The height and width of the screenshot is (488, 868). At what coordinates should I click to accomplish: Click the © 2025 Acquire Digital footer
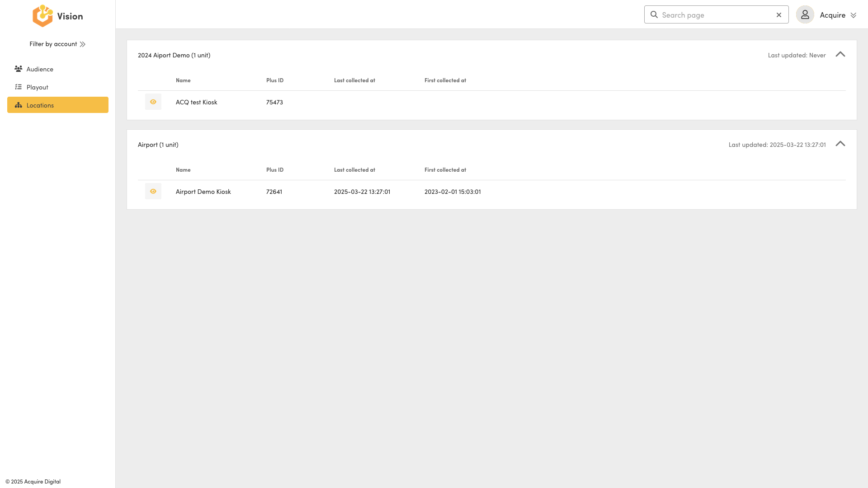(x=33, y=482)
